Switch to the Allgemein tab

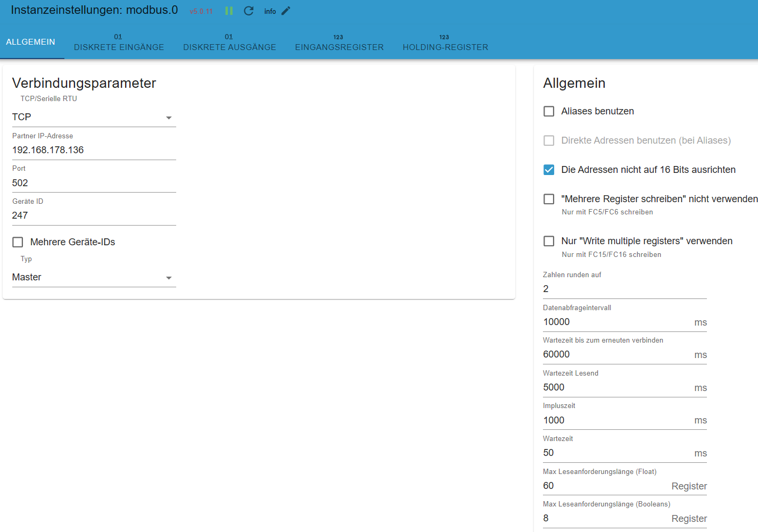(x=31, y=42)
